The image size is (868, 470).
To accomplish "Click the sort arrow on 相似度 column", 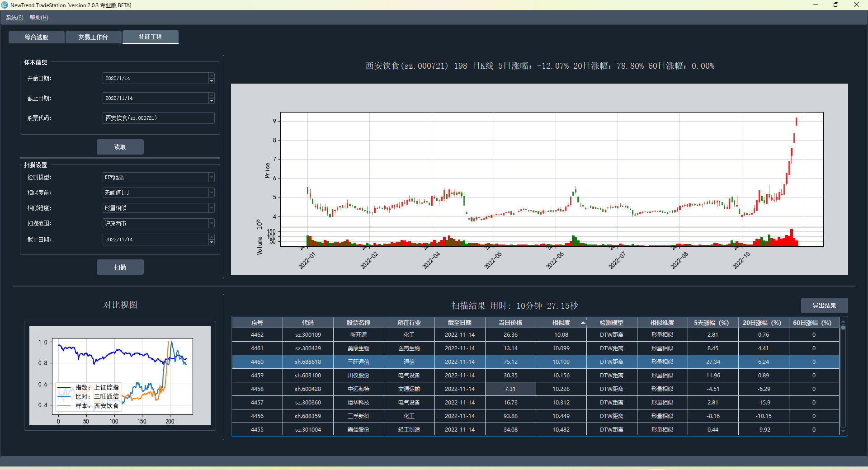I will 583,323.
